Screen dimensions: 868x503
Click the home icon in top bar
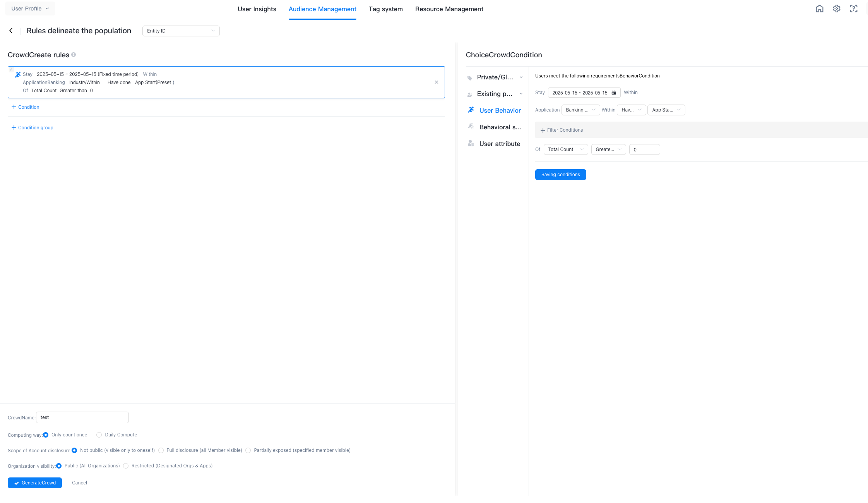(x=819, y=9)
